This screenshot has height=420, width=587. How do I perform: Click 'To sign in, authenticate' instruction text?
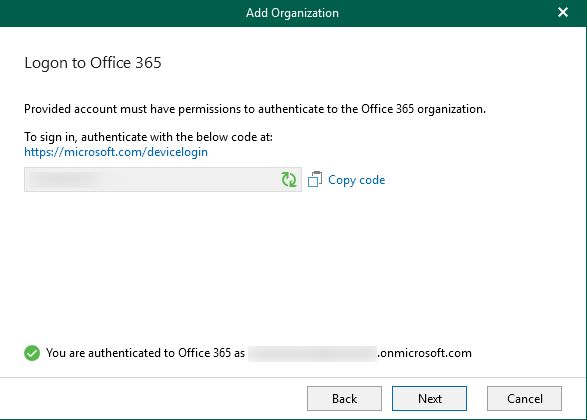point(149,137)
